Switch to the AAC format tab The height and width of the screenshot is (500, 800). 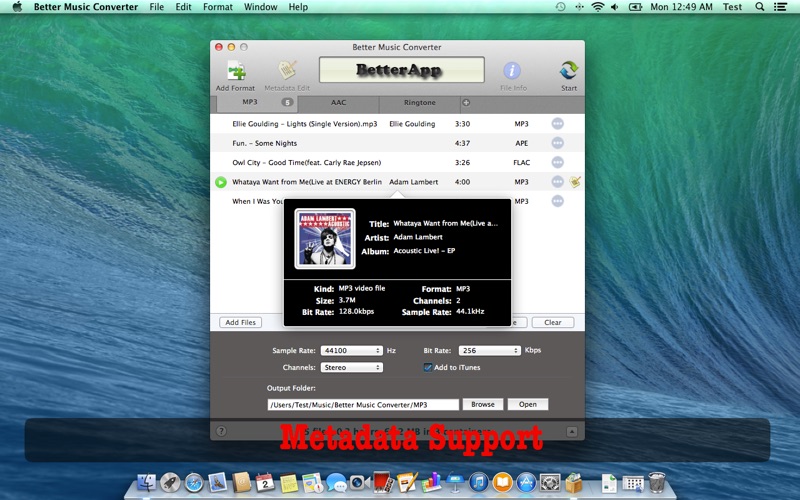[x=338, y=103]
